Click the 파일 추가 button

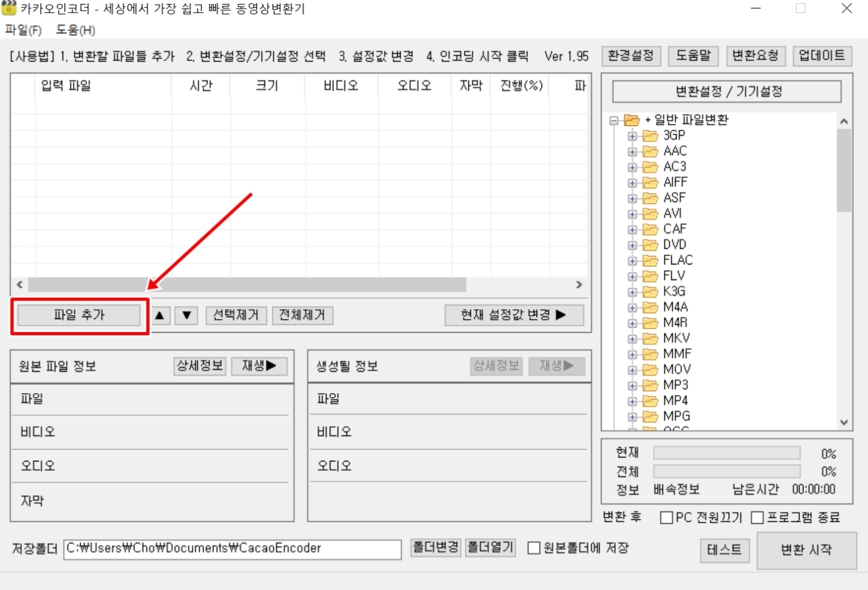(79, 315)
